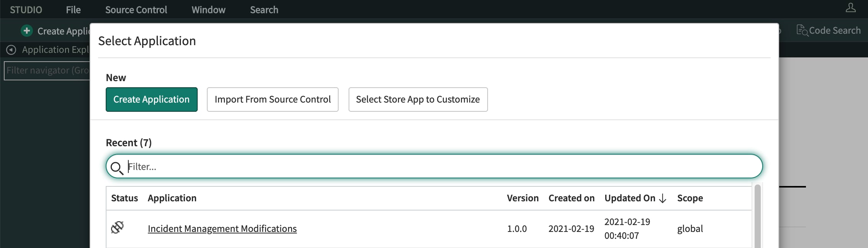Click the magnifier icon in the Filter box

[116, 167]
